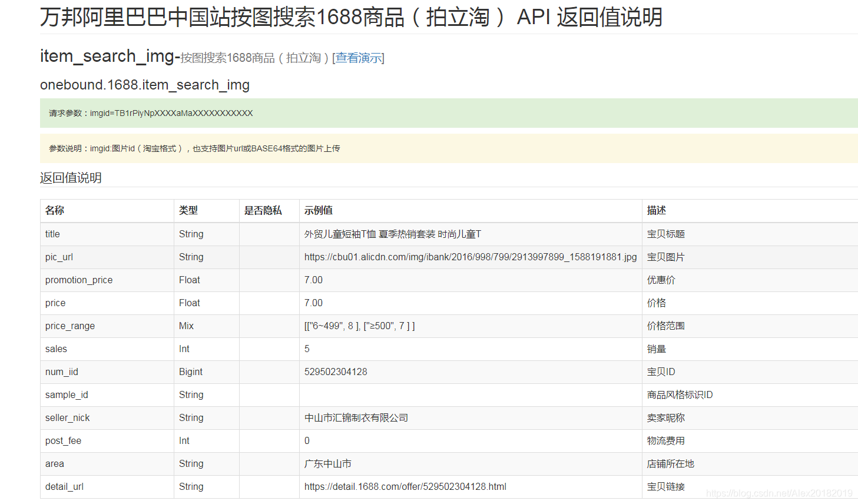Open the 查看演示 demo link
This screenshot has height=504, width=858.
(358, 58)
